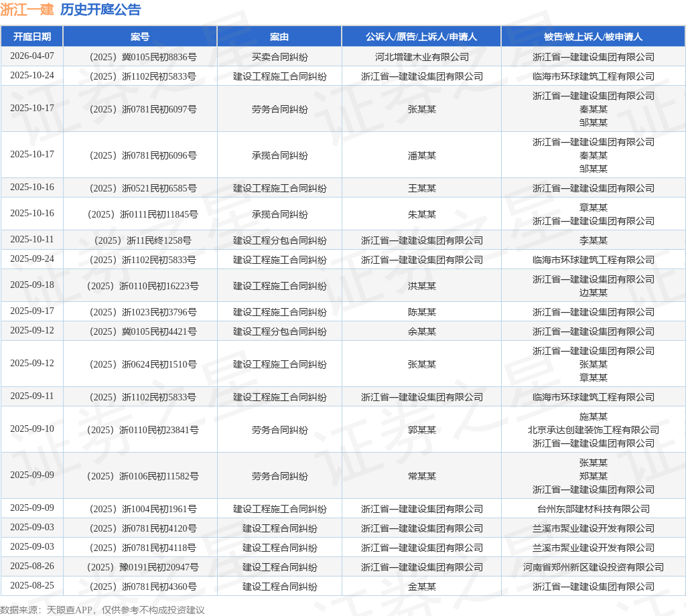Select the 案由 column header
The width and height of the screenshot is (686, 616).
coord(279,37)
